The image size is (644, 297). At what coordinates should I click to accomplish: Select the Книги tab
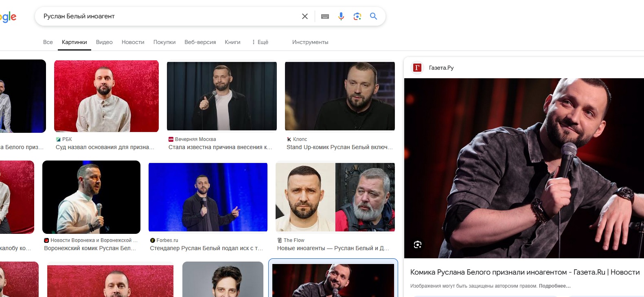pos(232,42)
